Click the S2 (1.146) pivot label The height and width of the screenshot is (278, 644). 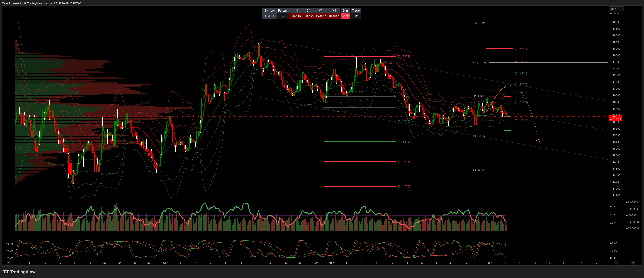[479, 170]
